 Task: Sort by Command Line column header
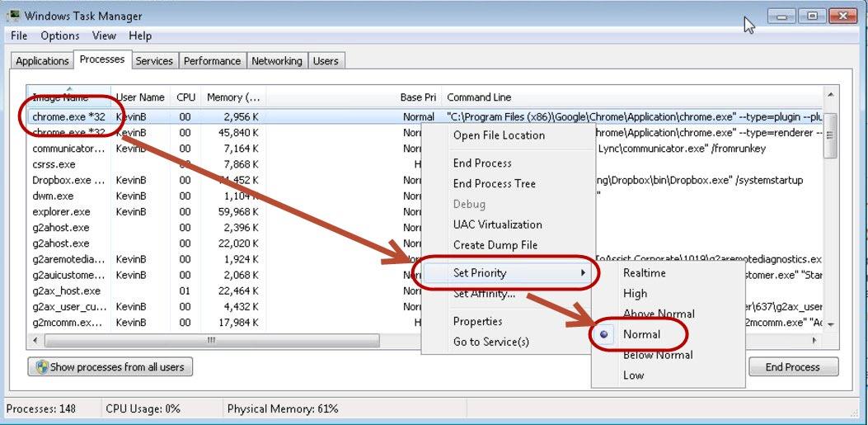(x=631, y=97)
